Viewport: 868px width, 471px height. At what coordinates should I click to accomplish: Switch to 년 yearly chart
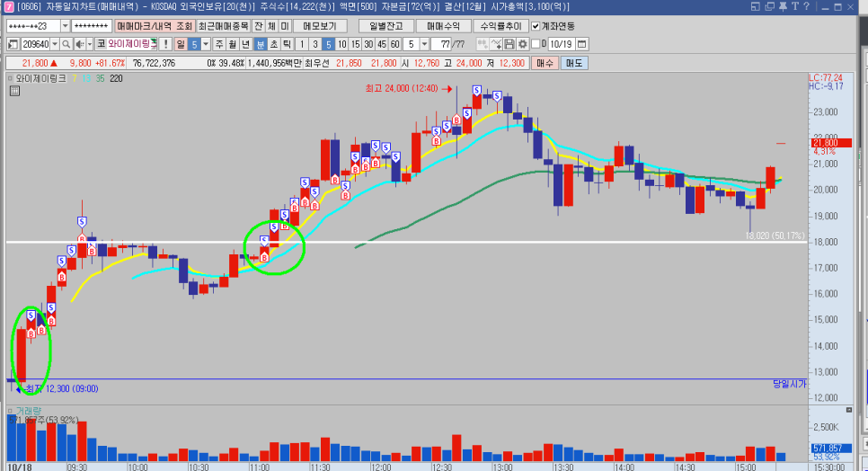(246, 44)
